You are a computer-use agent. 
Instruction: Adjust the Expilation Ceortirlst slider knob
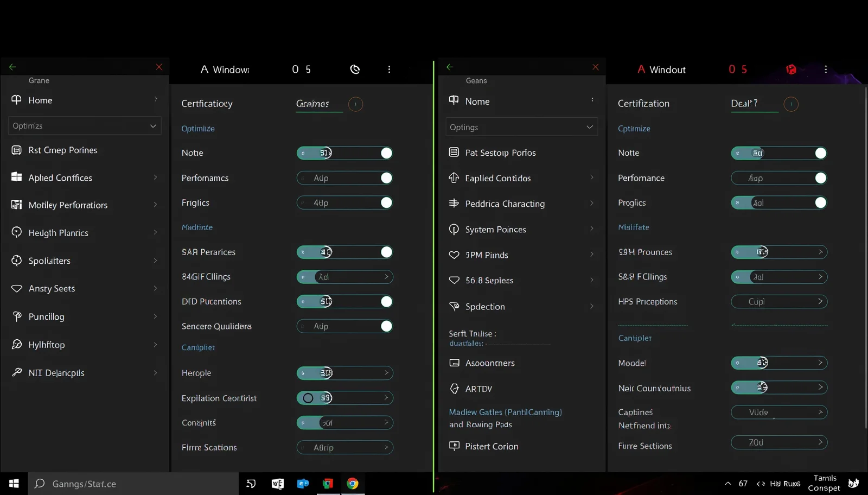308,398
